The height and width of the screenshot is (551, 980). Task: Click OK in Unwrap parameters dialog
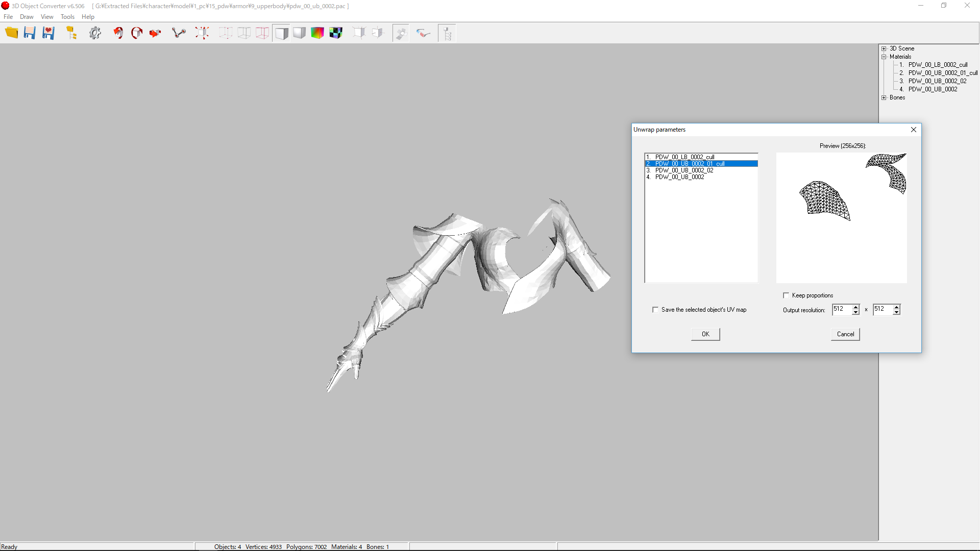tap(705, 334)
